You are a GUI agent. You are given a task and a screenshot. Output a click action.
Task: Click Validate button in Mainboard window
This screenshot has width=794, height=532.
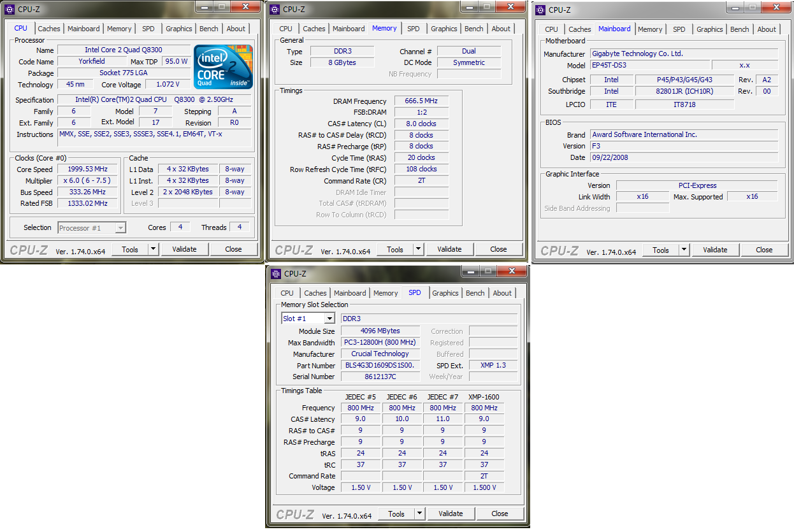[x=716, y=250]
